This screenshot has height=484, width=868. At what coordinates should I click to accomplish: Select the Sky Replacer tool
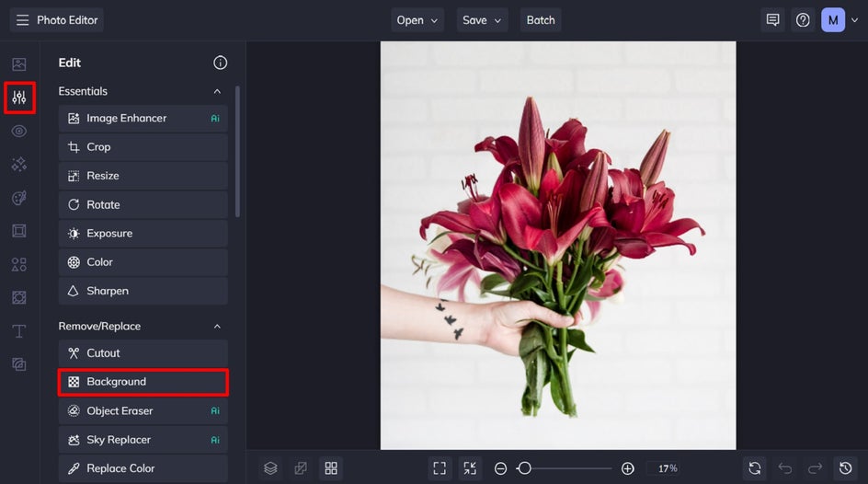pyautogui.click(x=143, y=440)
